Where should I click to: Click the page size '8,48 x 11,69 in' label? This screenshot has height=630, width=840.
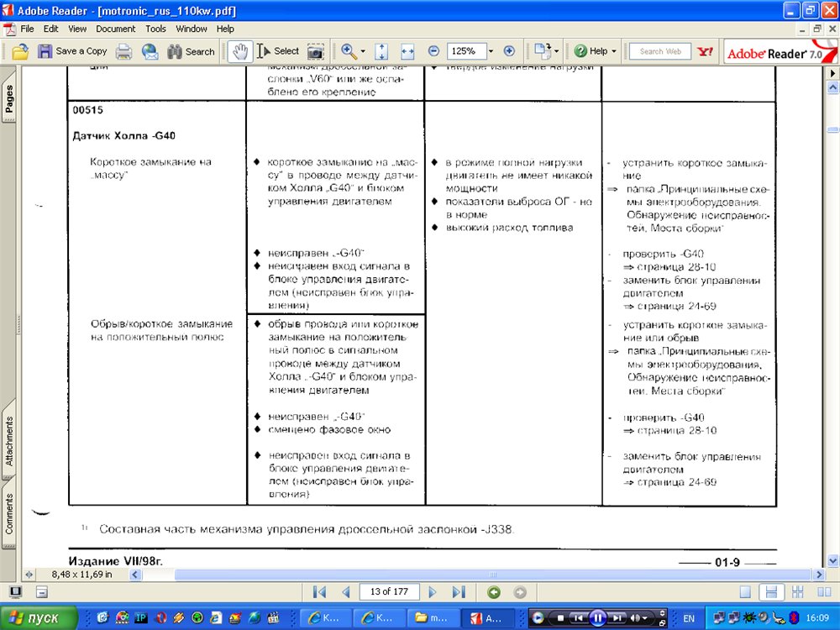point(82,575)
